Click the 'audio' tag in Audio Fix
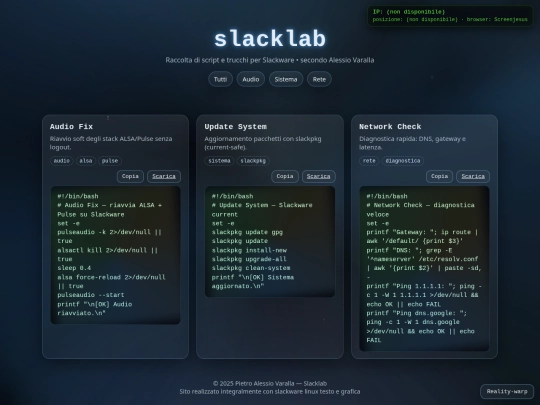 tap(62, 161)
